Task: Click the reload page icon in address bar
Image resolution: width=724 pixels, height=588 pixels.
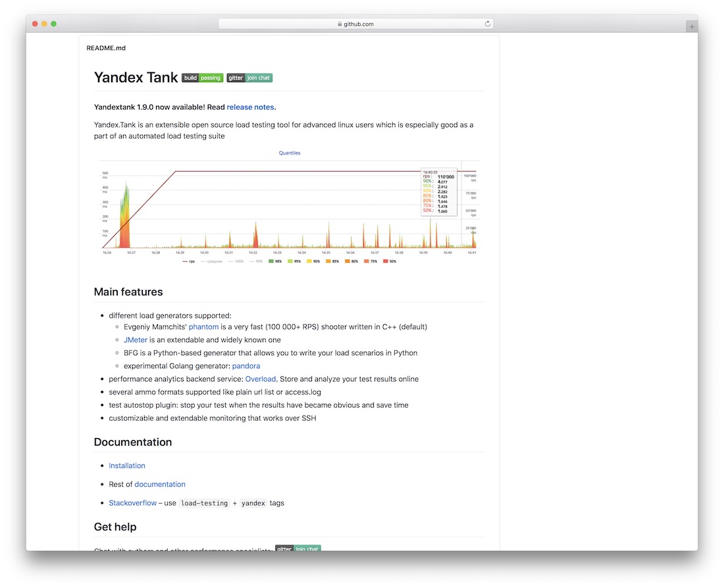Action: click(x=487, y=24)
